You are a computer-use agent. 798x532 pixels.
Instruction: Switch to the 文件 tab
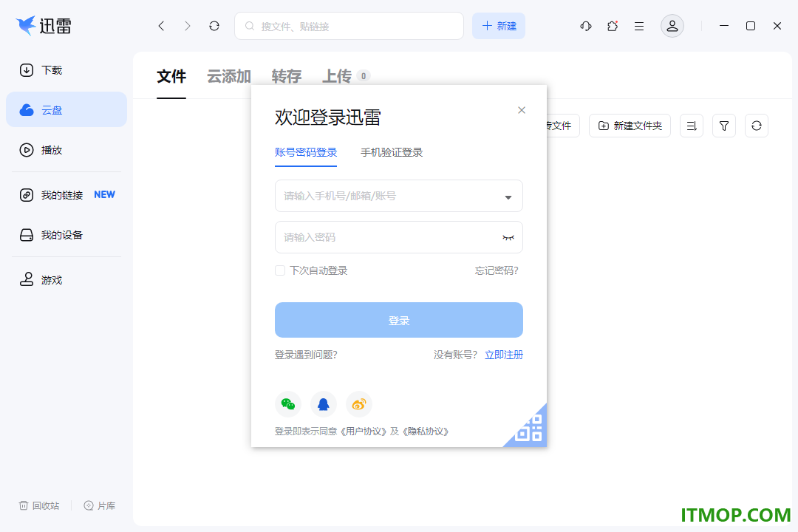point(171,76)
